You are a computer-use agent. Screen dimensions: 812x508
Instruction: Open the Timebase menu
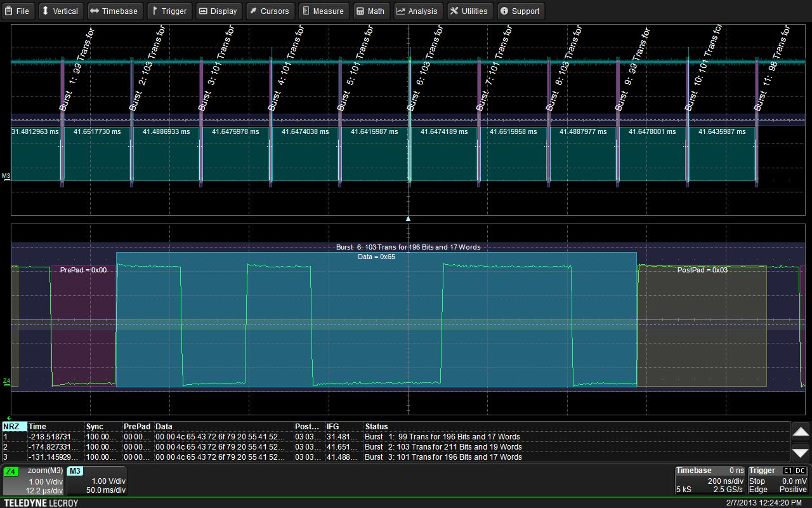(x=115, y=11)
